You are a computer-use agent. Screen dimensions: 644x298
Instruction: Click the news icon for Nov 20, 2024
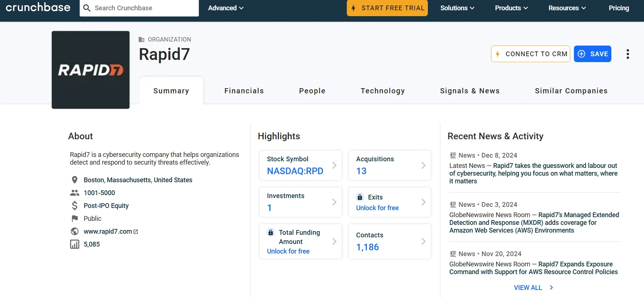453,254
